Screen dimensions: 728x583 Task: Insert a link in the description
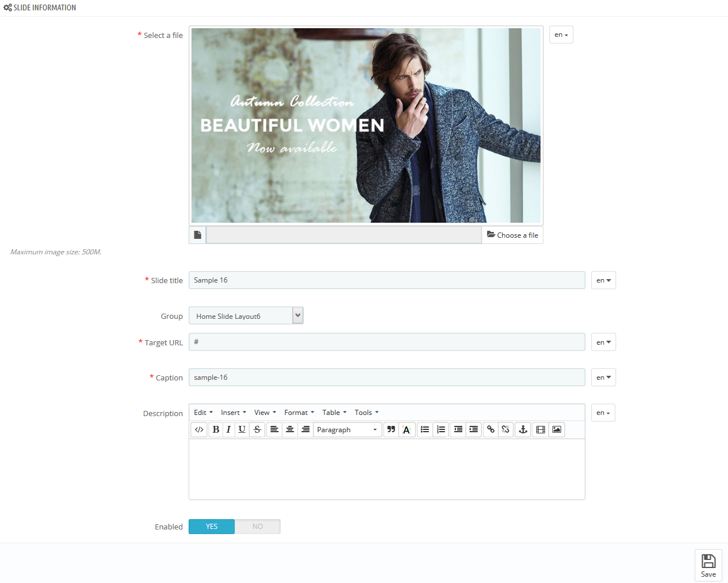tap(491, 429)
